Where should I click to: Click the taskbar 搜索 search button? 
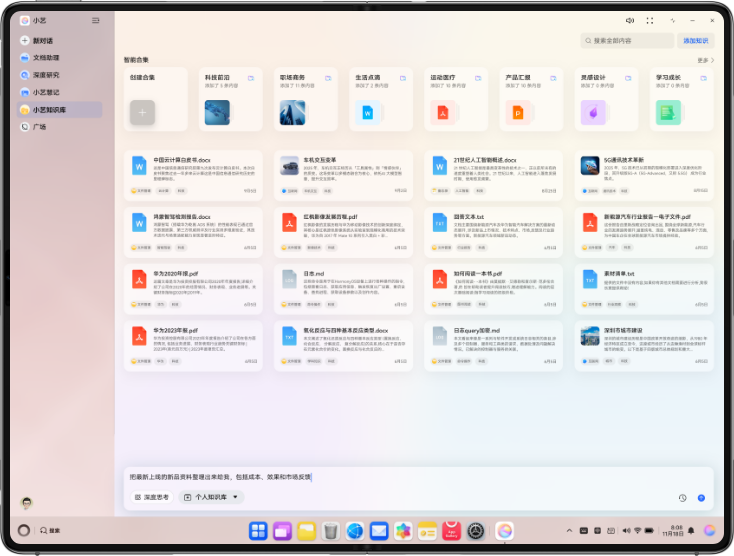pos(50,530)
